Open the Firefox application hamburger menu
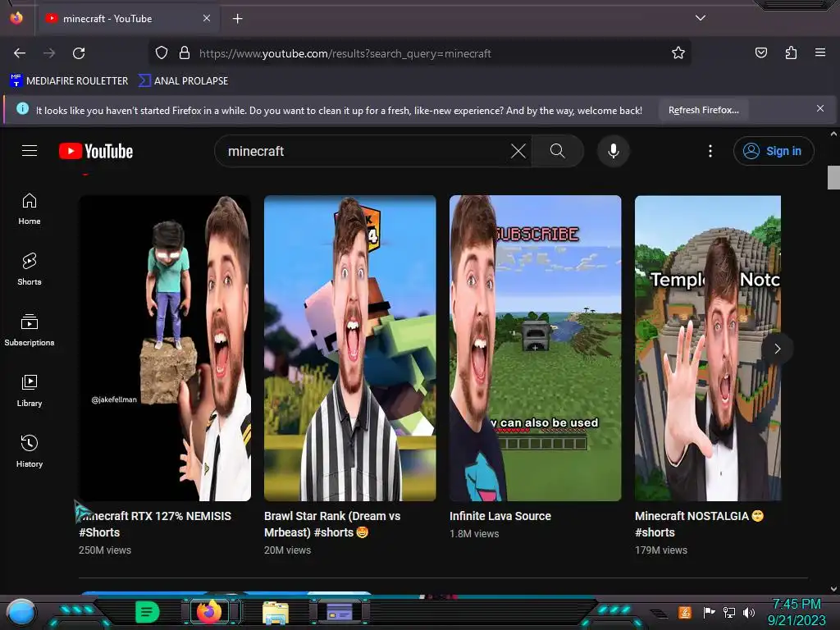 click(820, 52)
